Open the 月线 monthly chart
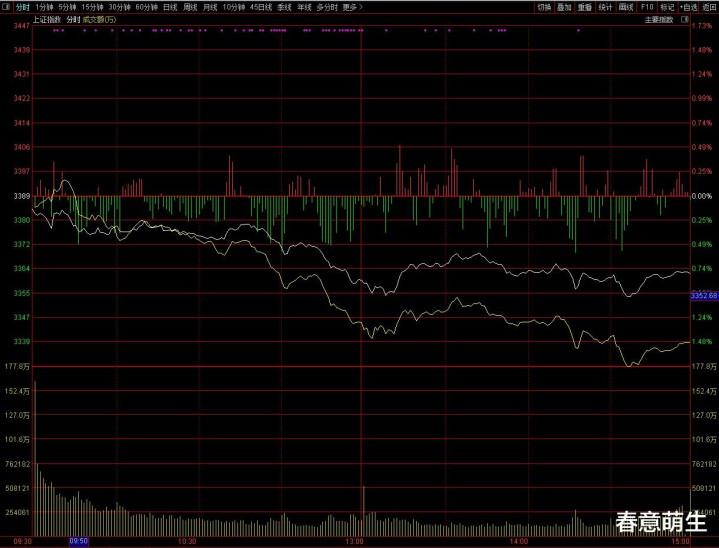 [210, 7]
